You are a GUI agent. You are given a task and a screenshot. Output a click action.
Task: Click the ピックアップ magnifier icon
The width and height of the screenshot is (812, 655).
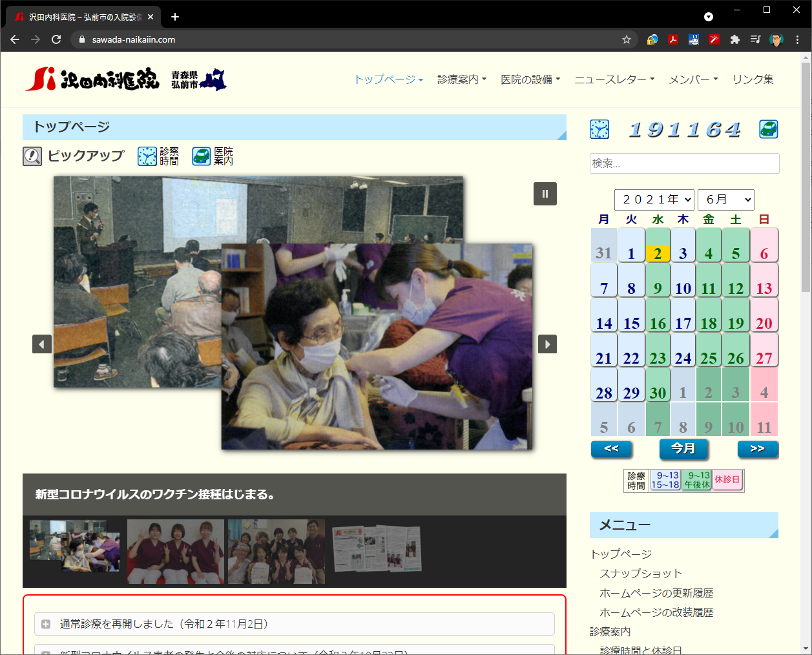[x=32, y=156]
